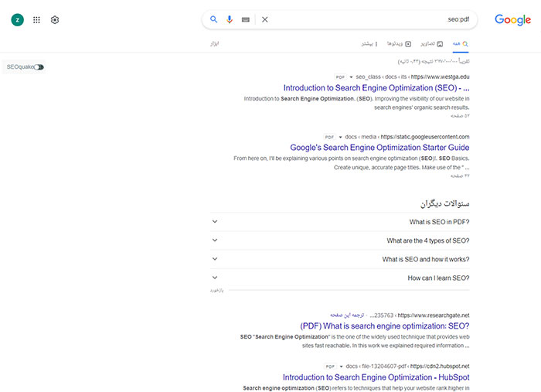This screenshot has height=392, width=541.
Task: Expand 'What is SEO in PDF?' question
Action: [x=340, y=222]
